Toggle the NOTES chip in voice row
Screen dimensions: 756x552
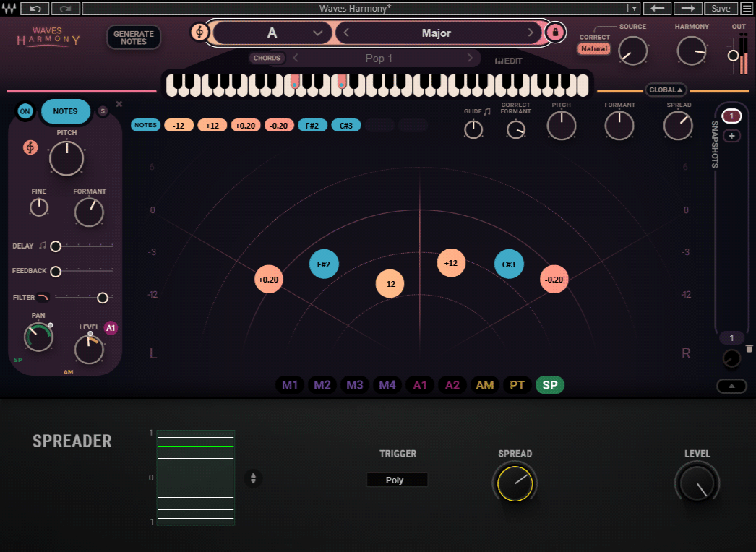click(145, 125)
